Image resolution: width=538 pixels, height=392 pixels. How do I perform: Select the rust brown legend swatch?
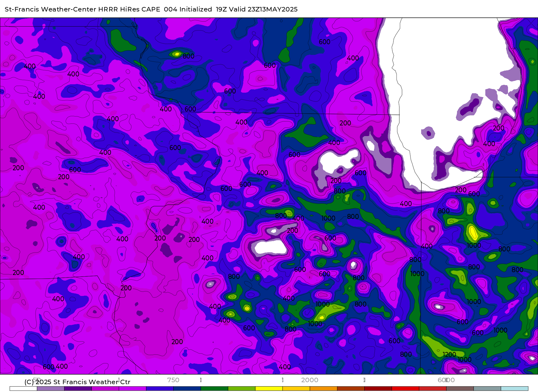point(351,389)
